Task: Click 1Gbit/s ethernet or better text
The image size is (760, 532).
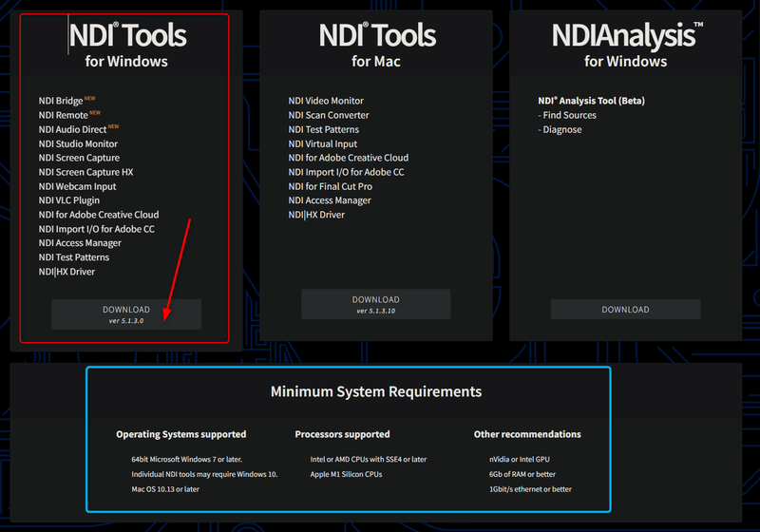Action: point(530,489)
